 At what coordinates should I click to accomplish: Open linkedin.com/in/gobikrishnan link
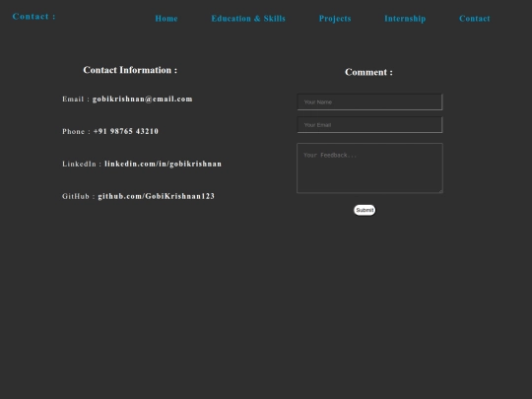coord(163,164)
